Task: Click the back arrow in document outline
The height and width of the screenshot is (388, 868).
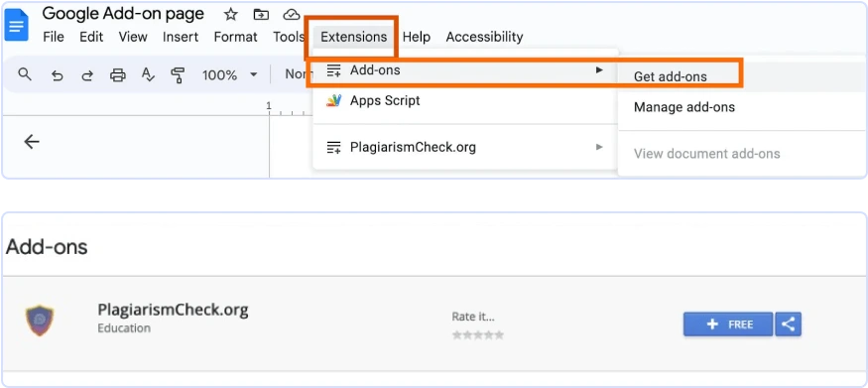Action: pyautogui.click(x=32, y=142)
